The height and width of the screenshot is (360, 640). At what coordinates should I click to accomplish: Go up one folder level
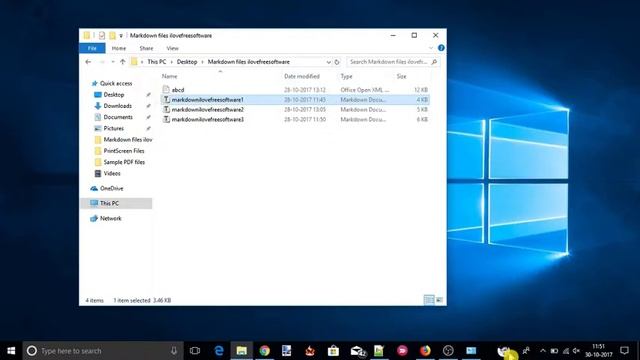[122, 62]
